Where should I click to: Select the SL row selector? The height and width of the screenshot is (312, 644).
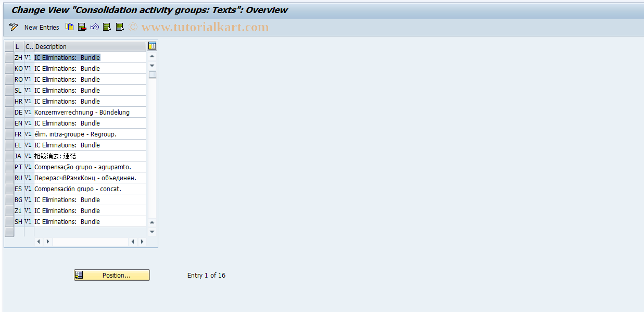click(9, 90)
